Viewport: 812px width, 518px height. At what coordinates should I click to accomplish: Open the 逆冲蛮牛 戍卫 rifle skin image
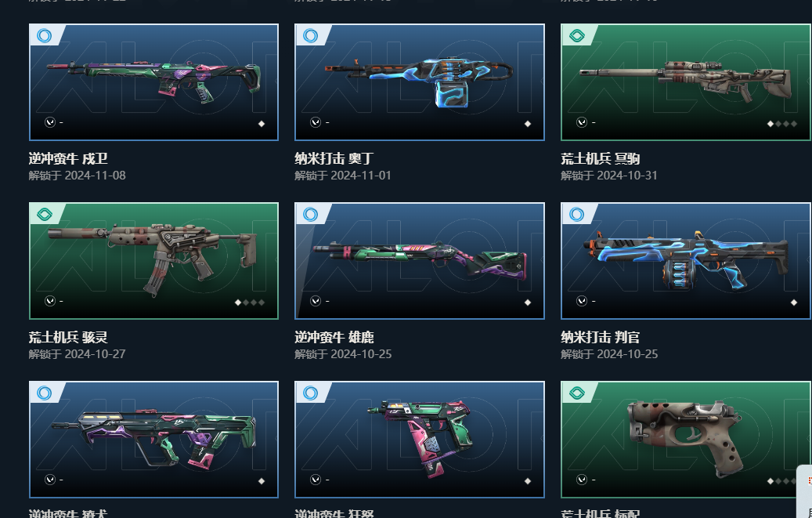[x=153, y=82]
